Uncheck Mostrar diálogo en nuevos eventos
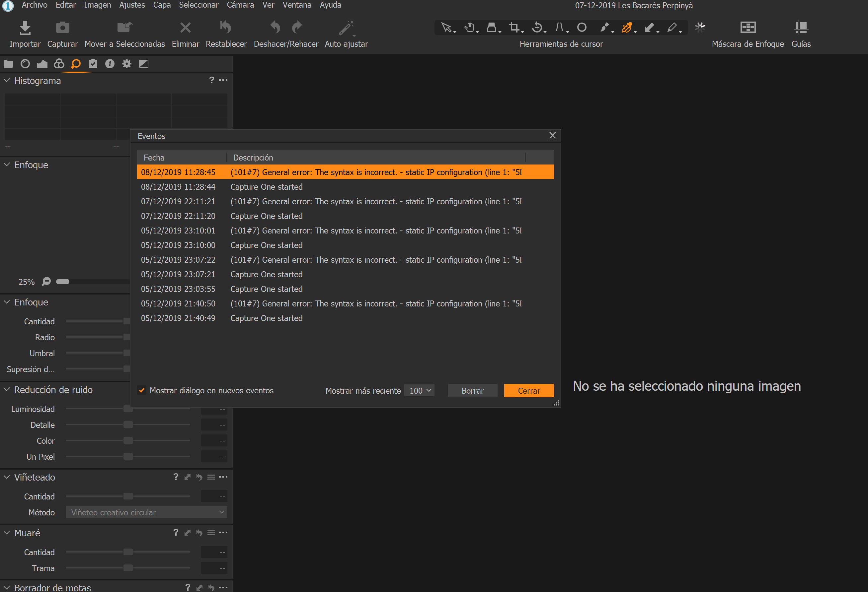The height and width of the screenshot is (592, 868). (142, 390)
